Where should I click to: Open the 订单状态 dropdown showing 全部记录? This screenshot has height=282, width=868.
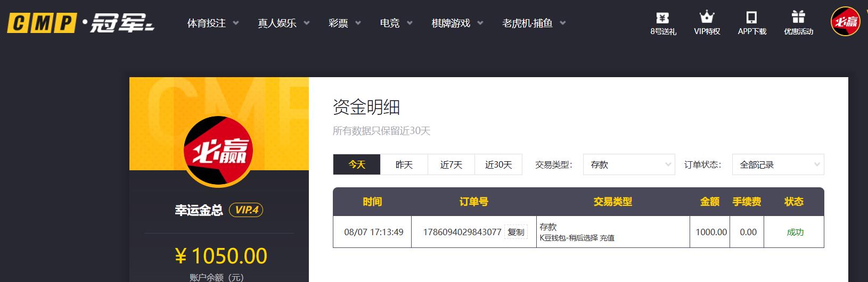point(778,164)
